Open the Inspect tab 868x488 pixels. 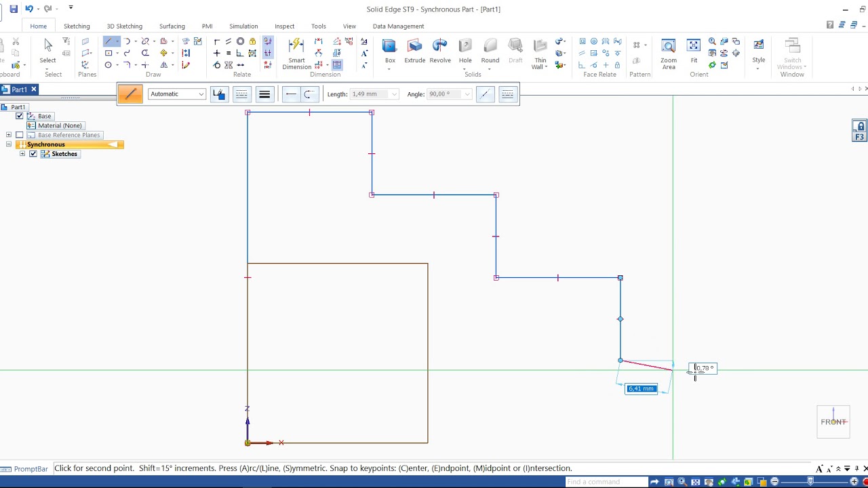point(285,26)
